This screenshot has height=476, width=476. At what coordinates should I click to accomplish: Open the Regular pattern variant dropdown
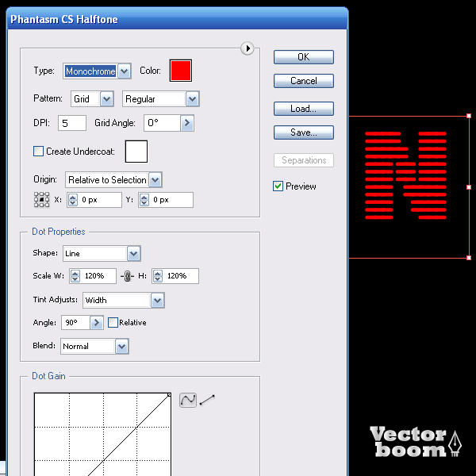pyautogui.click(x=161, y=99)
